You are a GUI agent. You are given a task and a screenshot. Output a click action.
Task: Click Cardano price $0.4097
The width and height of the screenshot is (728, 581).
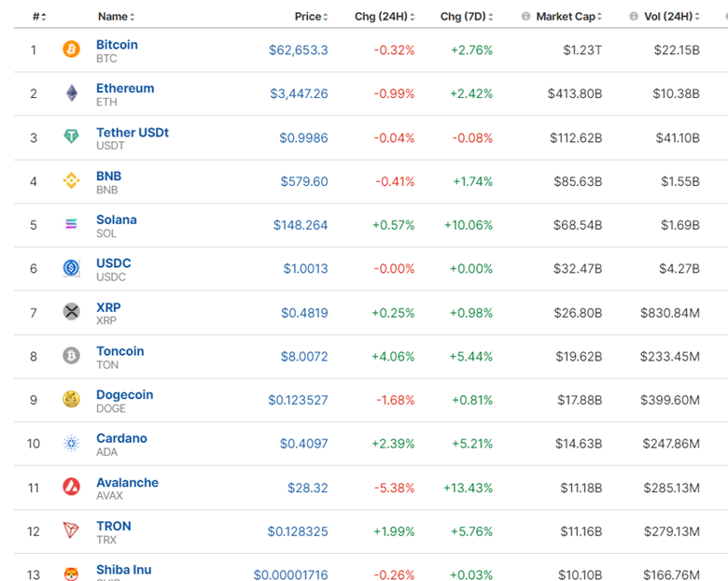303,444
